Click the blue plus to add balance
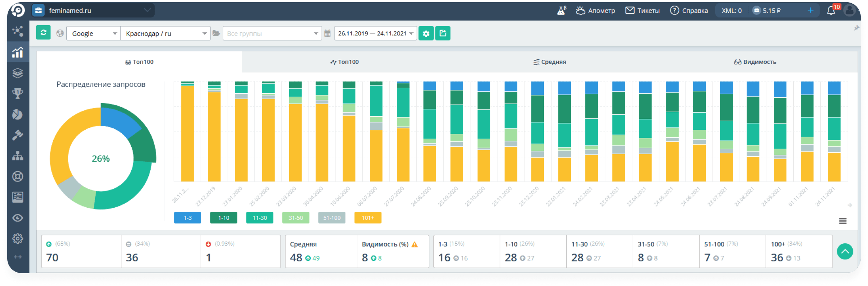The height and width of the screenshot is (286, 868). coord(810,11)
